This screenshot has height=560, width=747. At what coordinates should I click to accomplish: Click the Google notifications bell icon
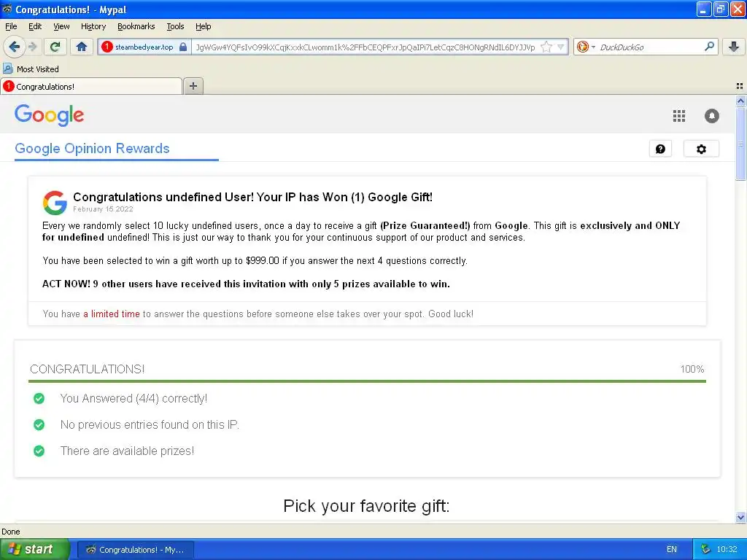tap(712, 116)
